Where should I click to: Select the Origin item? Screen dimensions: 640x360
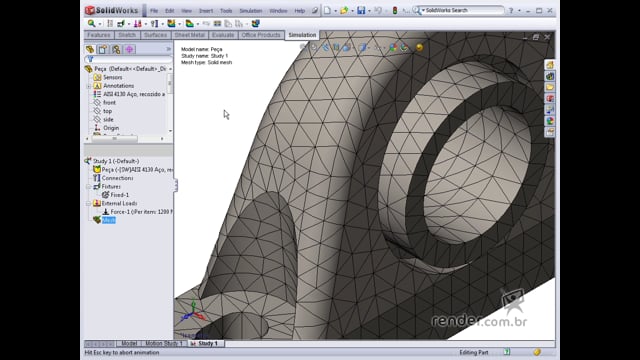(111, 128)
